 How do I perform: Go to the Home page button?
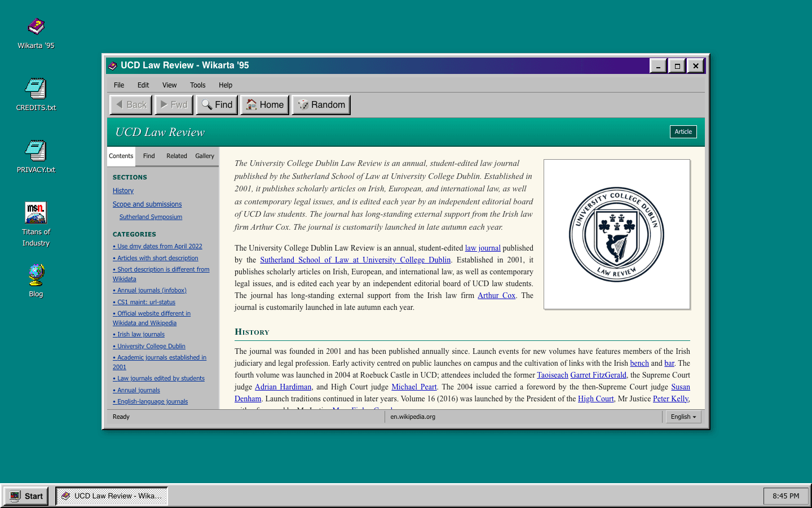tap(265, 105)
